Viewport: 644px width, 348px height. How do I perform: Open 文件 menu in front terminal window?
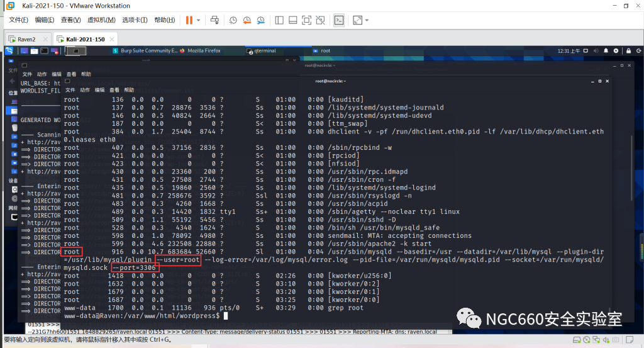point(70,90)
